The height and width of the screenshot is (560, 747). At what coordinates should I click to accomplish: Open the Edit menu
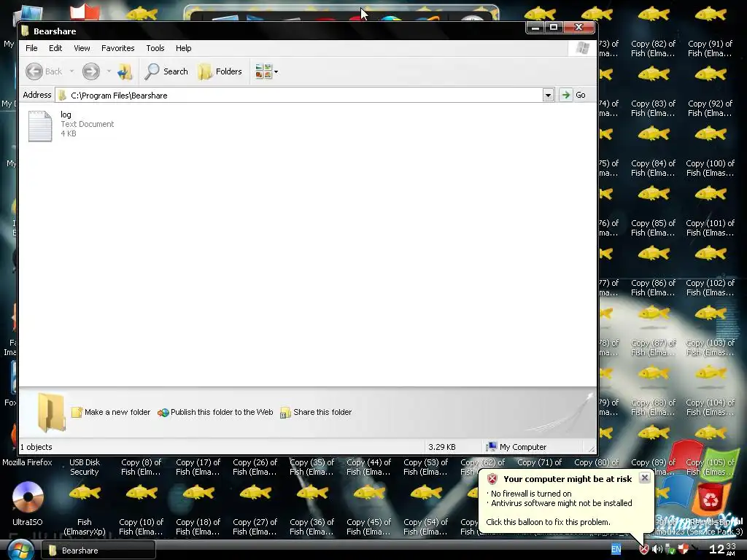55,48
